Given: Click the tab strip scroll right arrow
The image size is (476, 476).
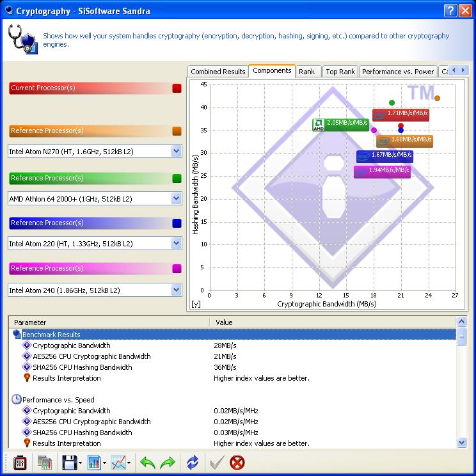Looking at the screenshot, I should pos(463,70).
